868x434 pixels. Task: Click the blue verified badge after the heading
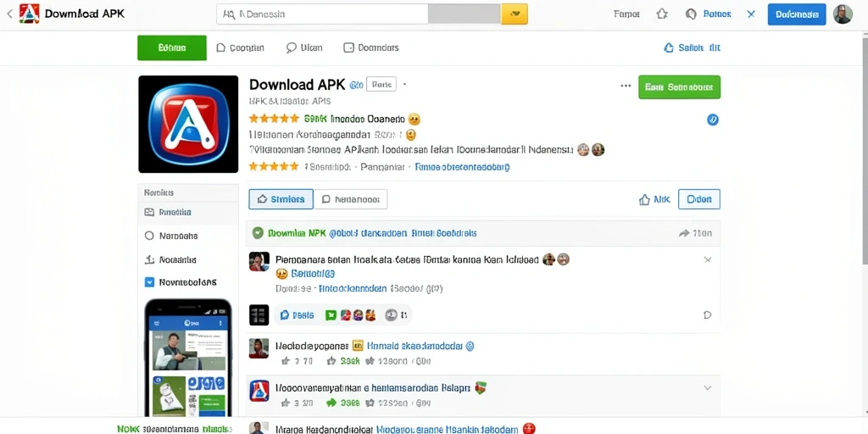pyautogui.click(x=357, y=85)
